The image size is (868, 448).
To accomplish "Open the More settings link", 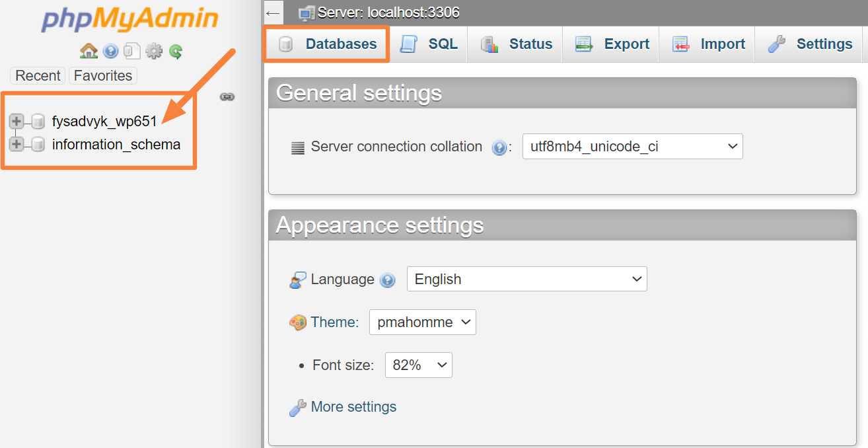I will [353, 406].
